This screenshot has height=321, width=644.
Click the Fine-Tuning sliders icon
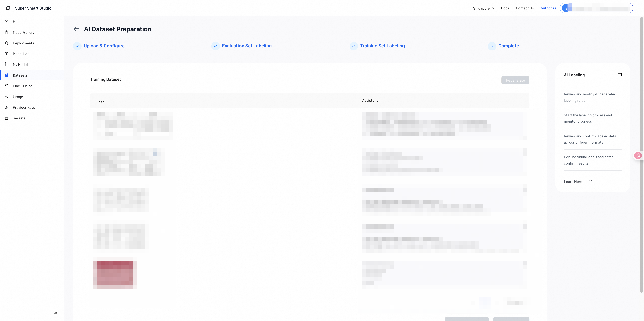7,86
